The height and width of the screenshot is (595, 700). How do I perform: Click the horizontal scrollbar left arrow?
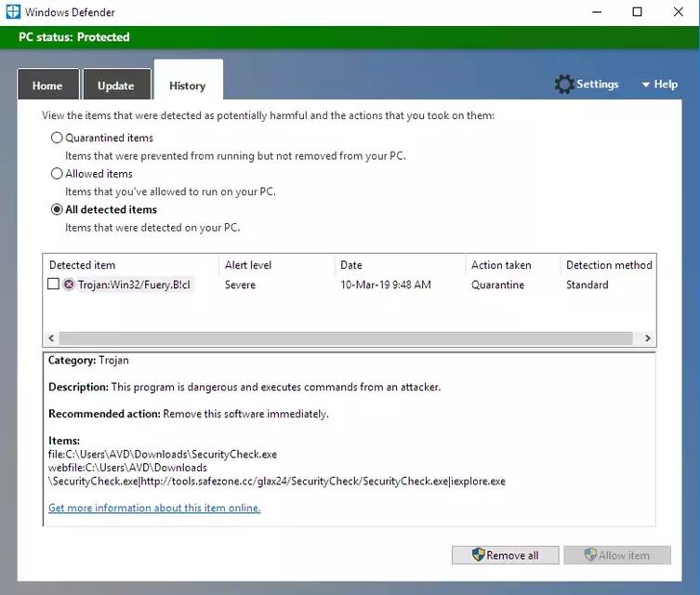click(x=51, y=338)
